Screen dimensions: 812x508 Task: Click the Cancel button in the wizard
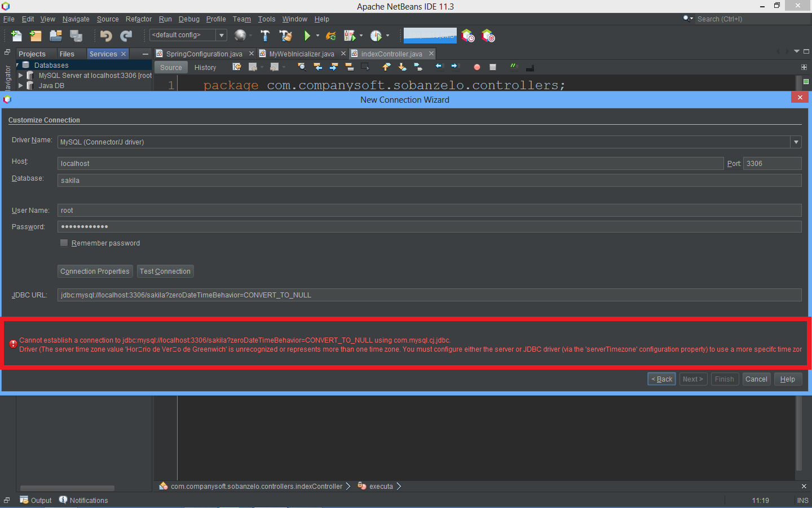[756, 379]
